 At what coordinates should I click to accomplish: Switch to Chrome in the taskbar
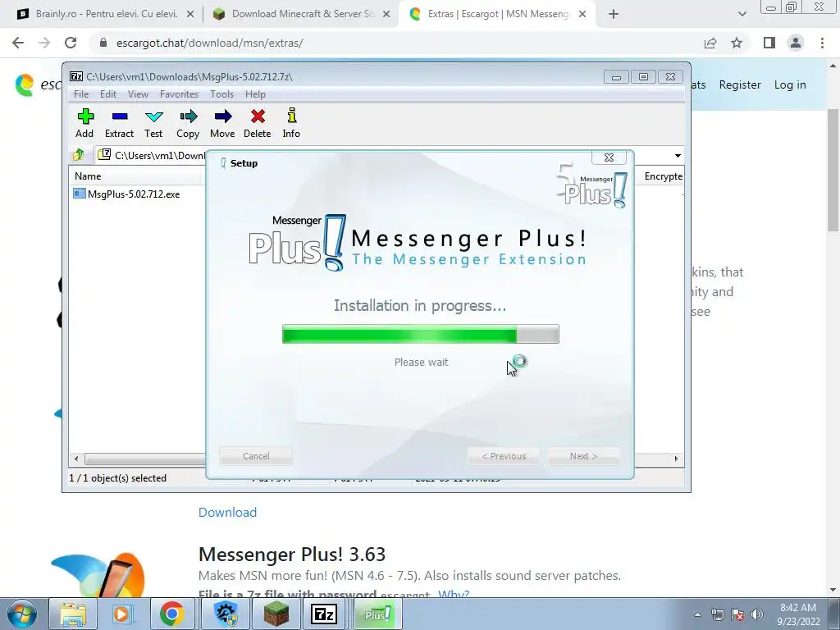[171, 614]
